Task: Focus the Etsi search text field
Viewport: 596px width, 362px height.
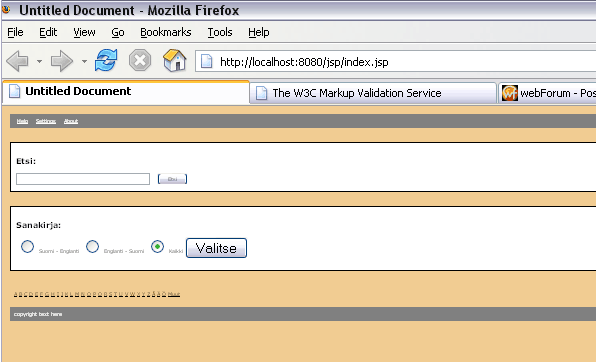Action: (x=83, y=179)
